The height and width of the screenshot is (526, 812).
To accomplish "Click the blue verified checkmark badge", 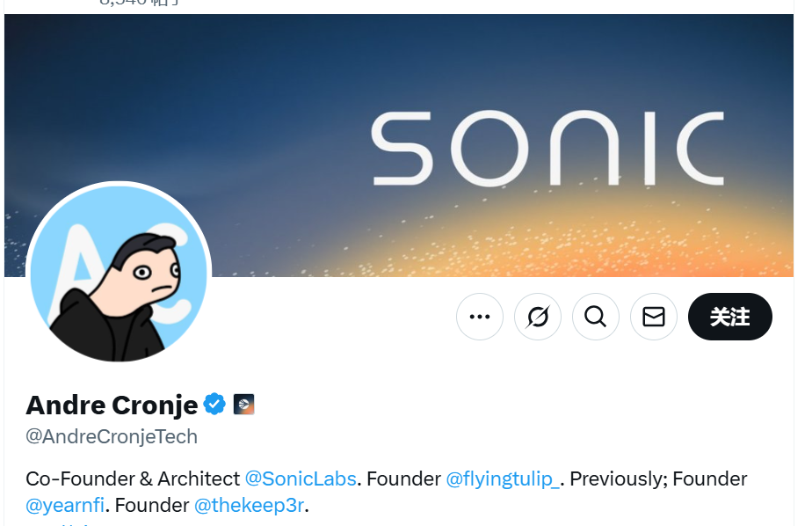I will pyautogui.click(x=214, y=405).
